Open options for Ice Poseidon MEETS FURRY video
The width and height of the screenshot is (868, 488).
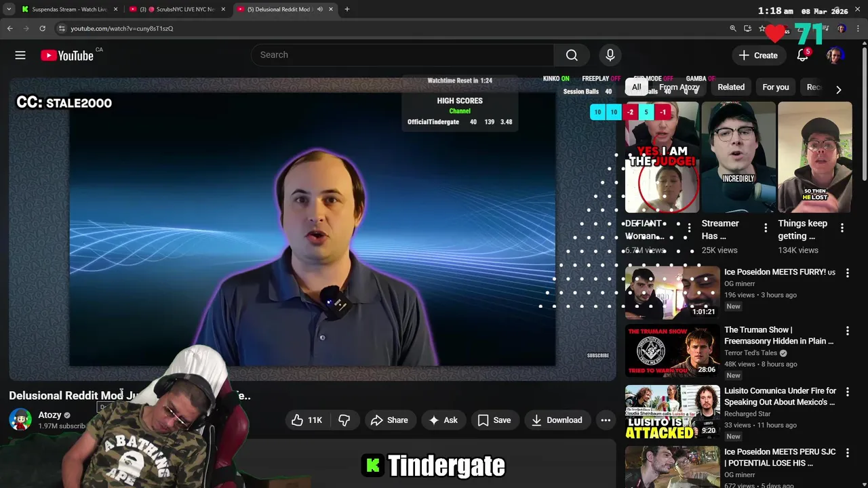click(x=847, y=272)
